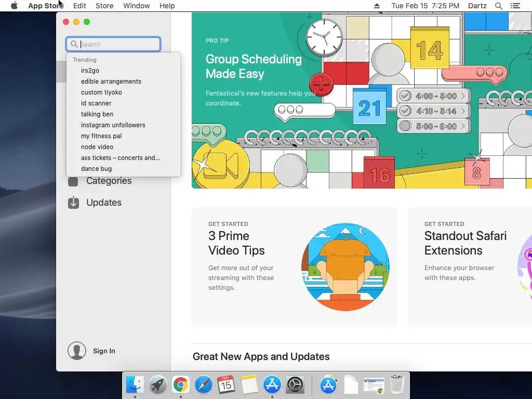532x399 pixels.
Task: Open the Store menu
Action: [x=104, y=6]
